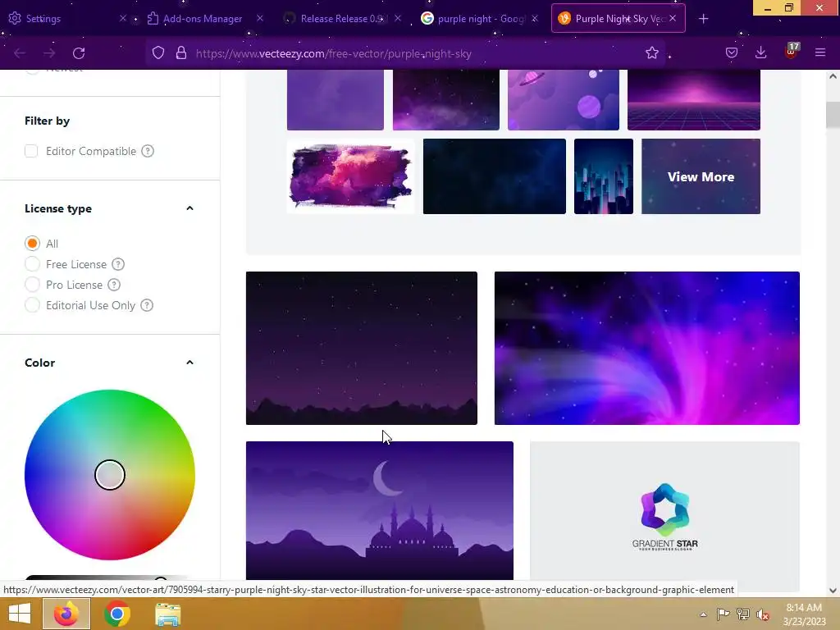Click scrollbar up arrow

click(833, 76)
